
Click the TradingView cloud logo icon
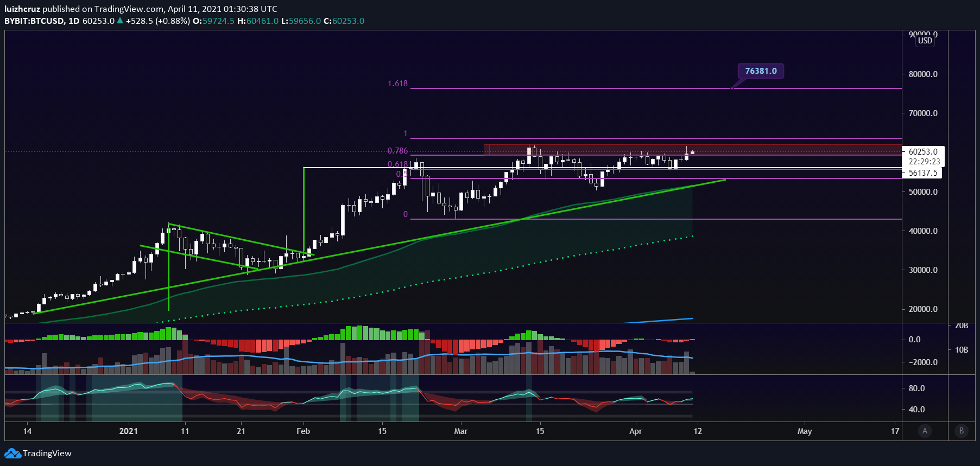coord(12,454)
